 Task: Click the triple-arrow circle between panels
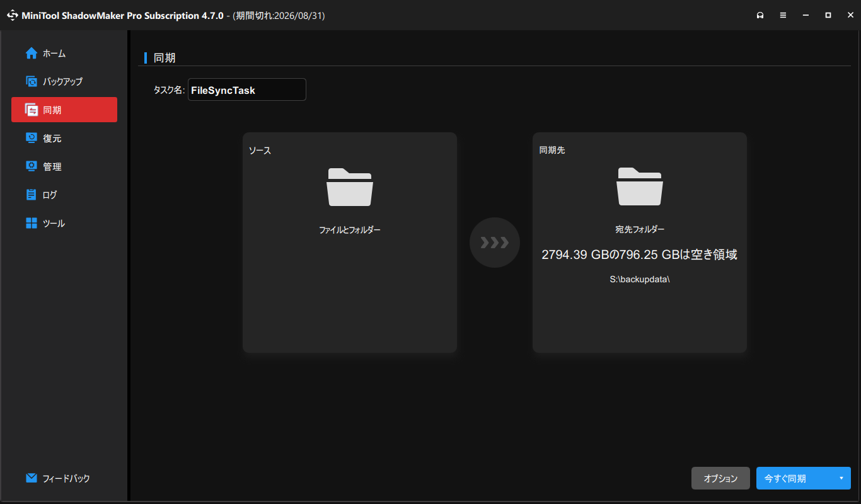[495, 243]
